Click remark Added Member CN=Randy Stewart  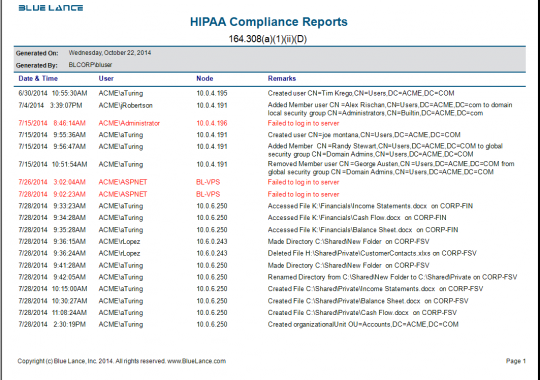(385, 150)
